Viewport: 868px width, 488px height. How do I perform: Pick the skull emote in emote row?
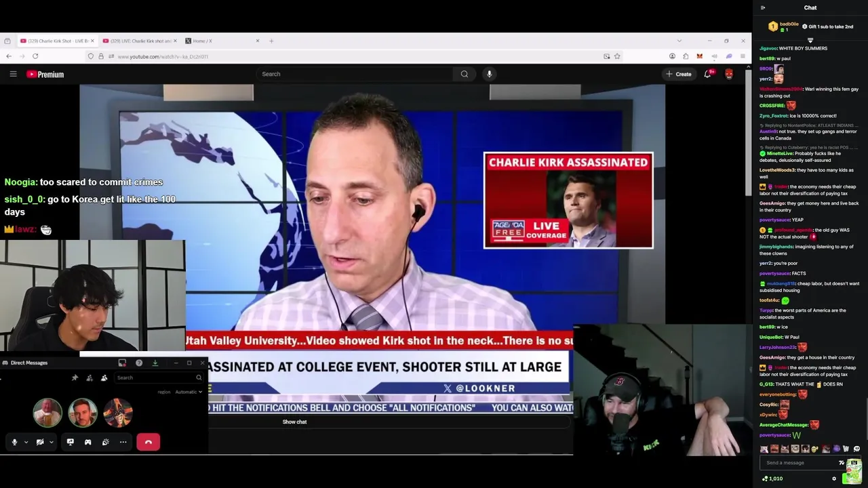856,449
